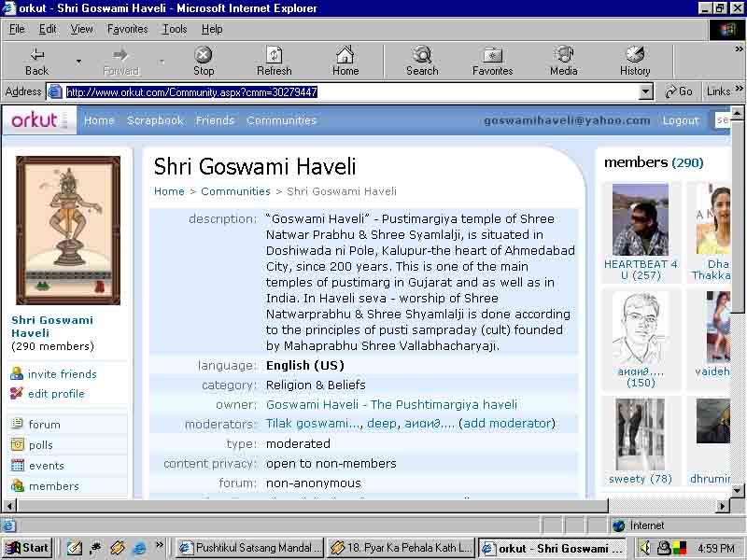The height and width of the screenshot is (560, 747).
Task: Open the Media toolbar icon
Action: coord(564,55)
